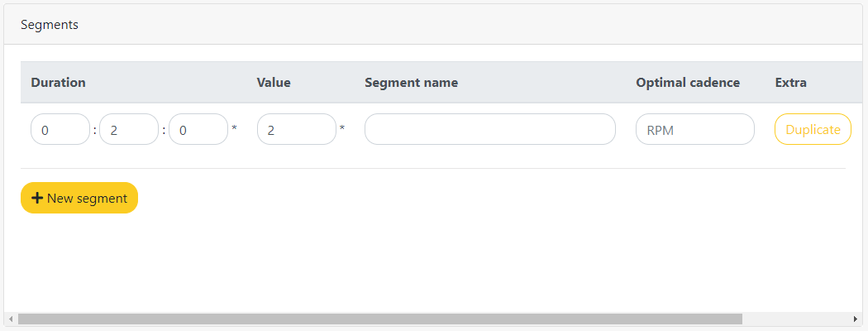Click the Optimal cadence column header
Viewport: 868px width, 331px height.
[688, 83]
